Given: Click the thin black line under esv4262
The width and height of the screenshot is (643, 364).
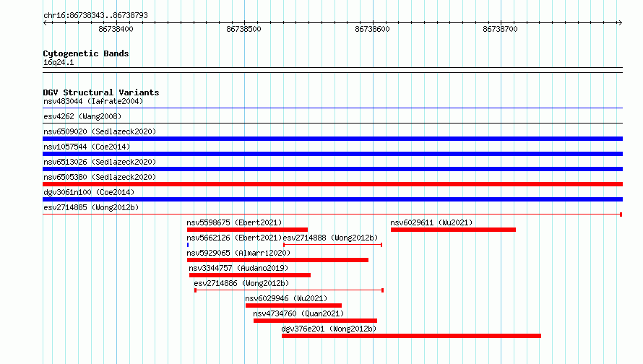Looking at the screenshot, I should pos(332,123).
